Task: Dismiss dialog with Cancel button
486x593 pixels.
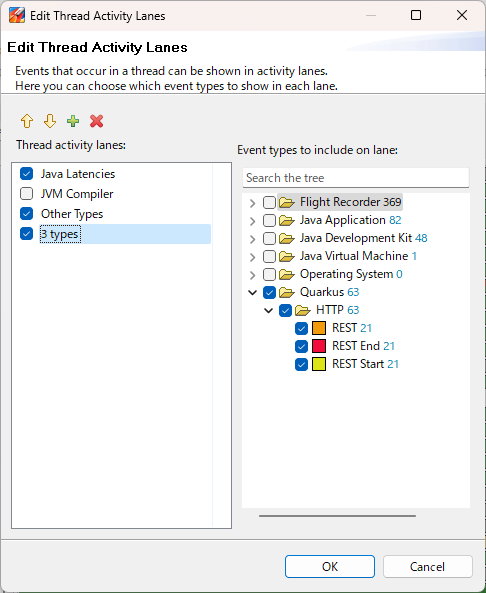Action: click(x=428, y=567)
